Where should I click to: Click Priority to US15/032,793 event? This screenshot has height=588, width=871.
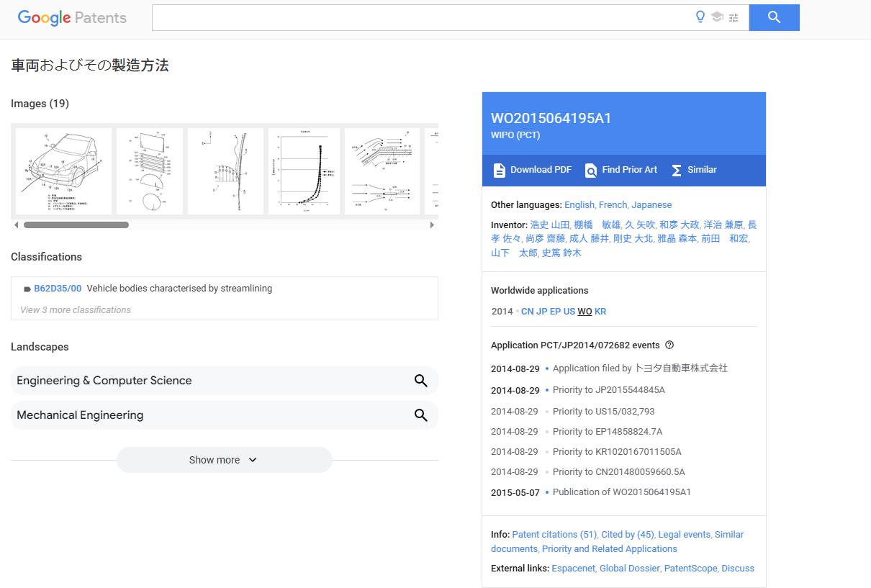[x=604, y=412]
